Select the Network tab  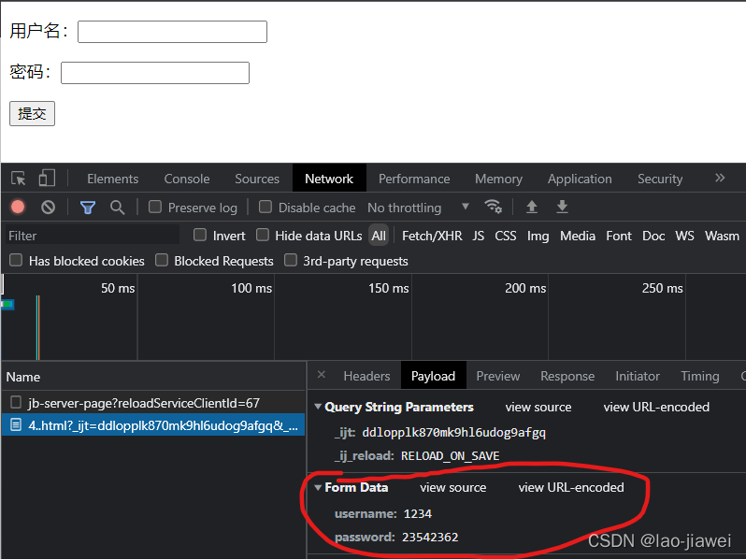tap(329, 179)
